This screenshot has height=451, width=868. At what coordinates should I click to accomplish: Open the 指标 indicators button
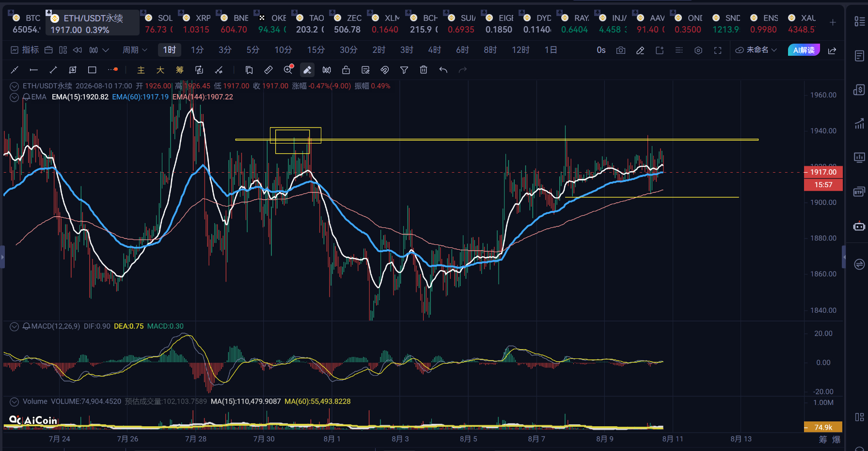25,50
